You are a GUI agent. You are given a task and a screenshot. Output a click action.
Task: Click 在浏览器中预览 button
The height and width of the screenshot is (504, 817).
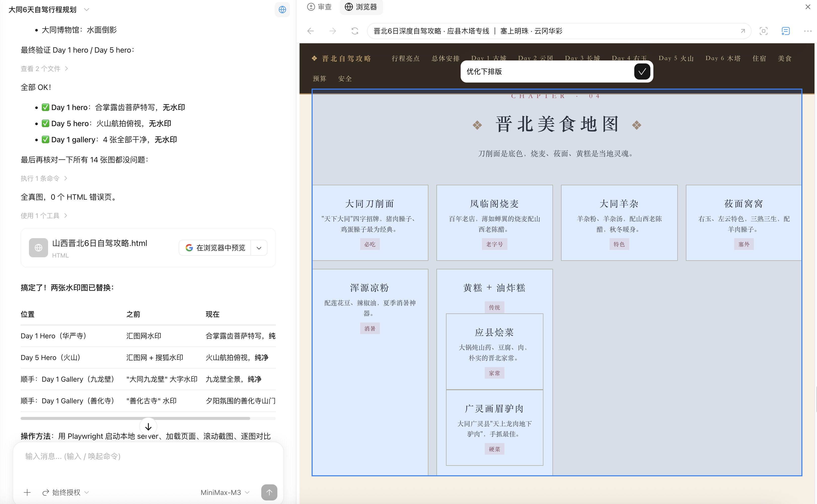[x=215, y=248]
